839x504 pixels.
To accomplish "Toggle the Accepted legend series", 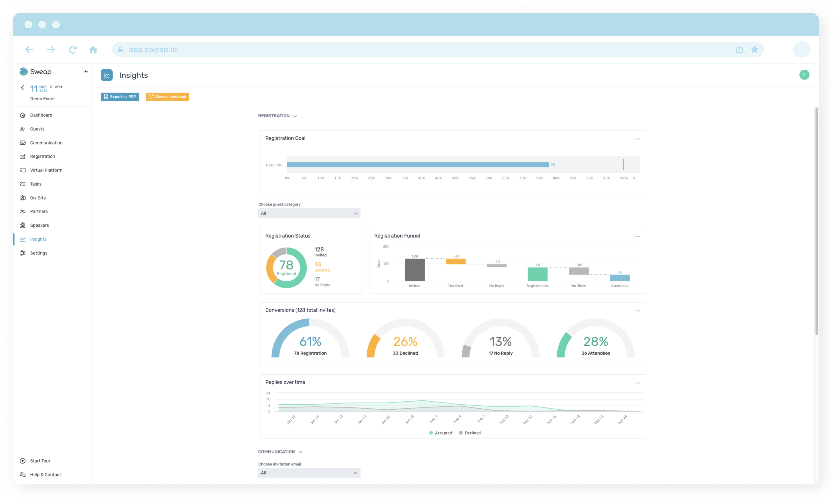I will click(x=440, y=433).
